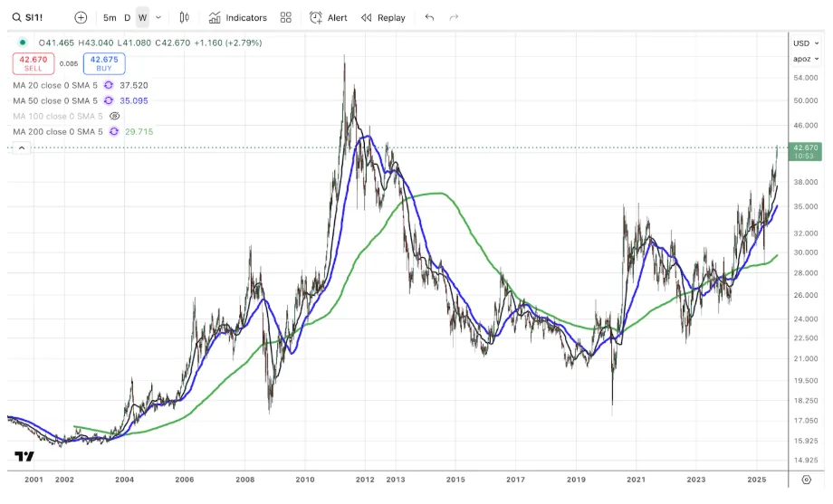Click the 14.925 price scale label
The height and width of the screenshot is (504, 833).
click(805, 461)
